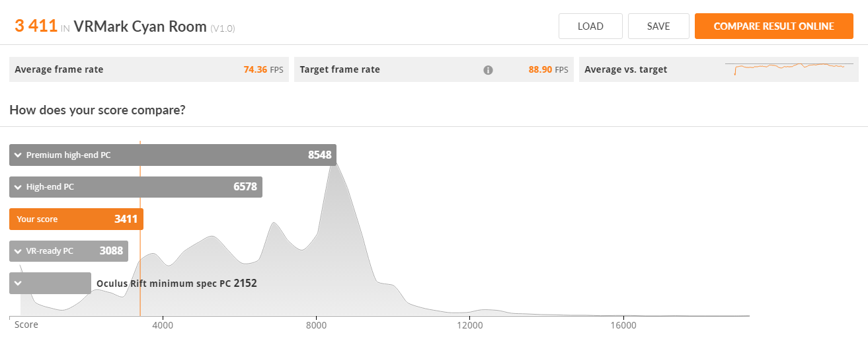Click the VR-ready PC score 3088

(x=111, y=251)
